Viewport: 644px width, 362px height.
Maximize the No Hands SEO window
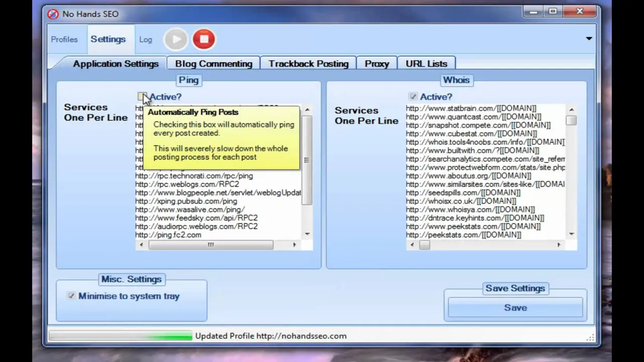[553, 11]
